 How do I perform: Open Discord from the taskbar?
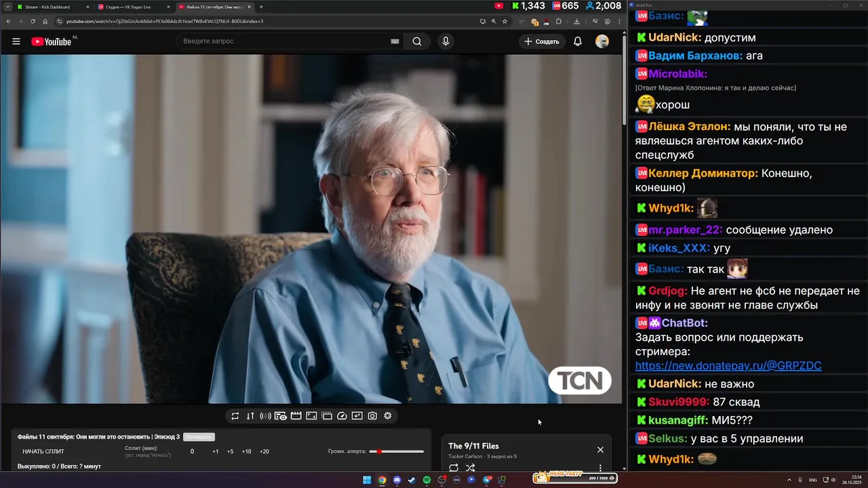tap(397, 480)
